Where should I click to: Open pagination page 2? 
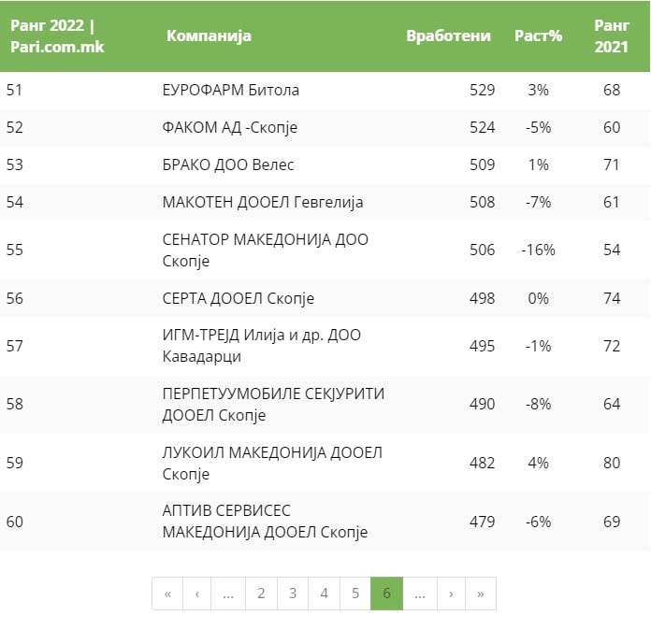coord(261,594)
